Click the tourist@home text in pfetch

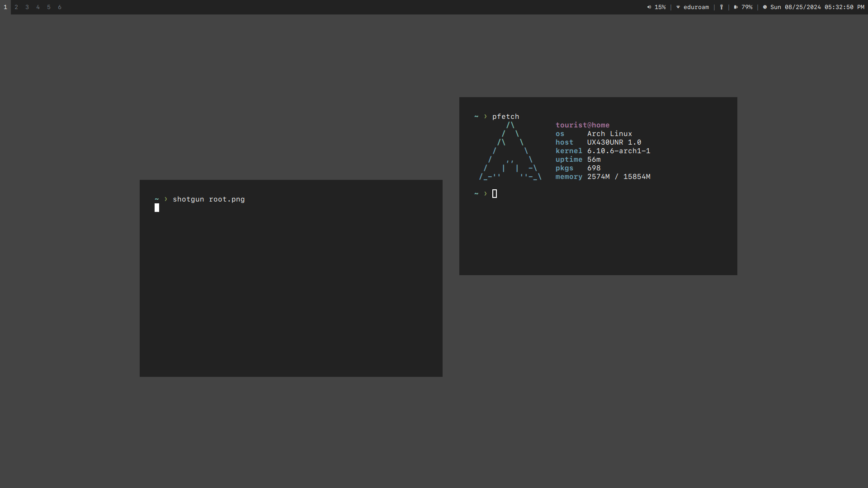point(582,125)
